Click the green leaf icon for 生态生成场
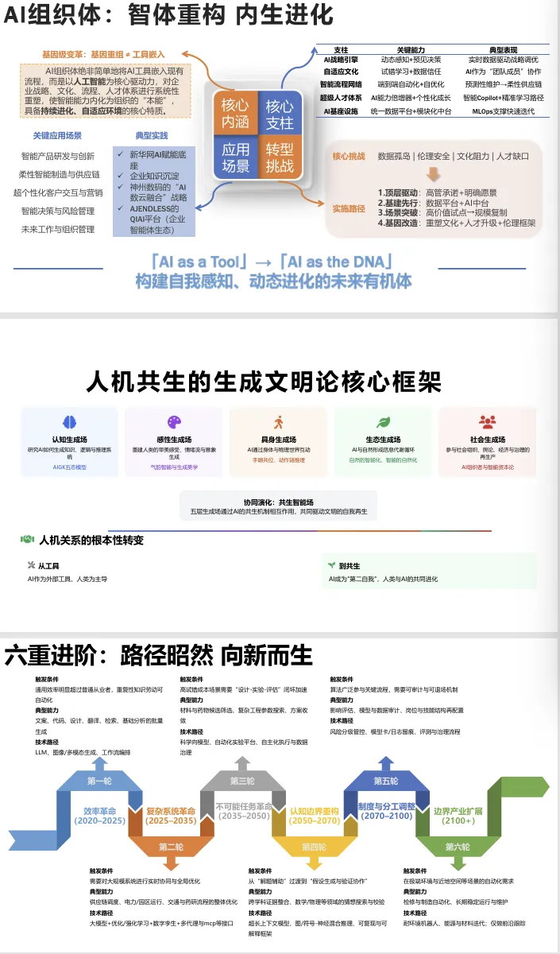 pyautogui.click(x=383, y=422)
